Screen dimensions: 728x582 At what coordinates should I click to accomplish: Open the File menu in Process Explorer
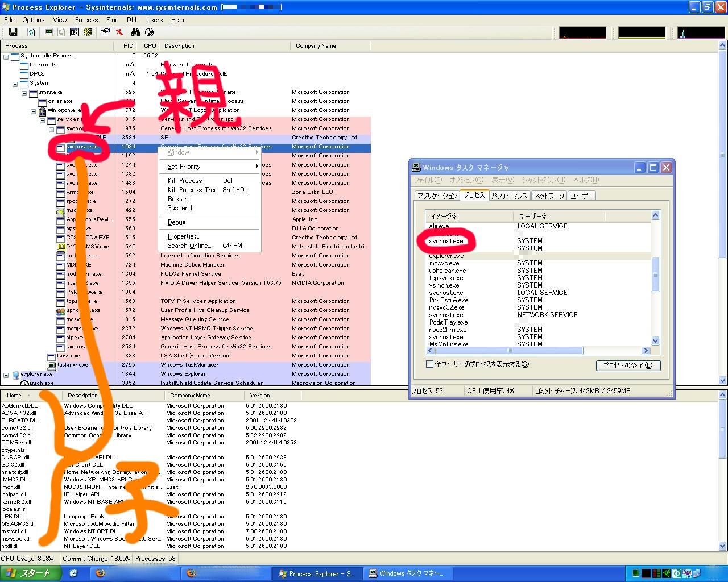(9, 20)
